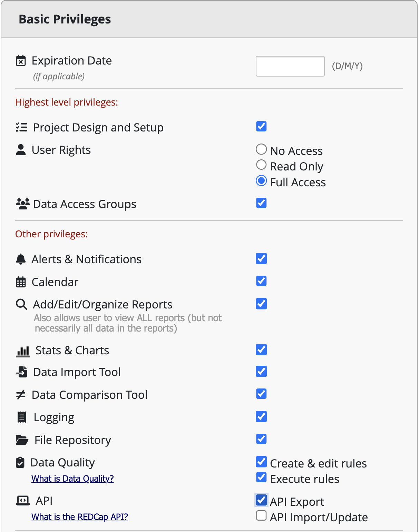Uncheck the Logging privilege checkbox
Viewport: 419px width, 532px height.
pos(261,416)
